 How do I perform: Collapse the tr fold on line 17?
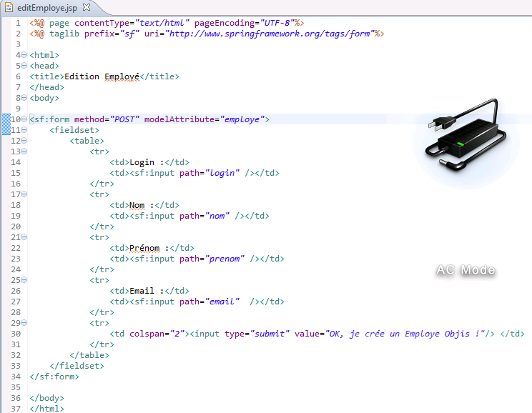point(24,194)
